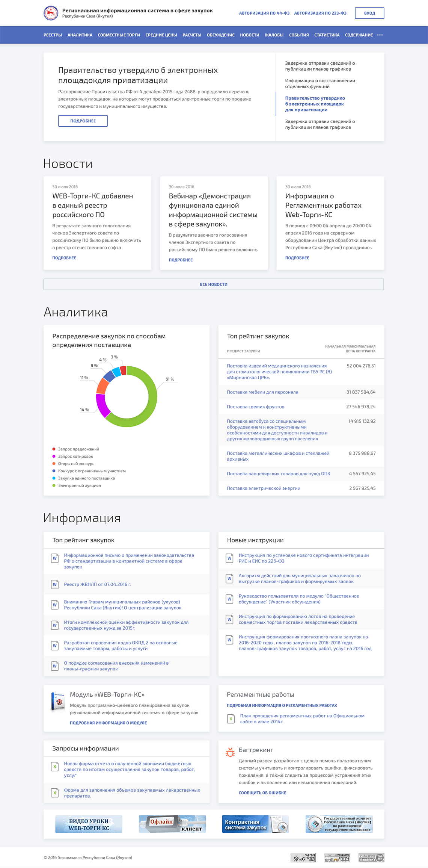Click the Rambler Top 100 counter badge

[371, 857]
